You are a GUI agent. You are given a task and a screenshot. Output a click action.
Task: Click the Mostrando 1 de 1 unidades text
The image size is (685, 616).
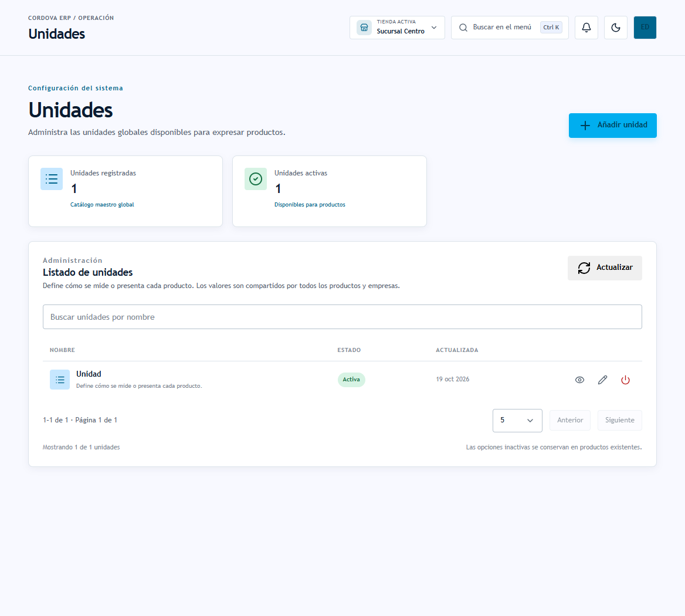82,448
